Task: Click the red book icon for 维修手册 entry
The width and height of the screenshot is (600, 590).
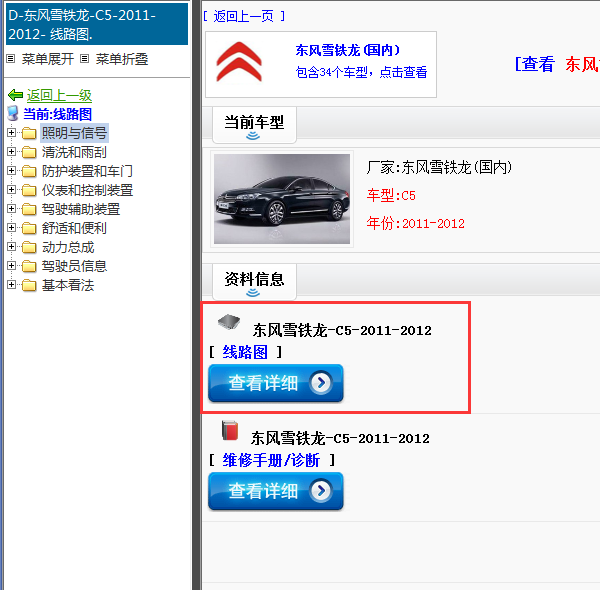Action: 230,431
